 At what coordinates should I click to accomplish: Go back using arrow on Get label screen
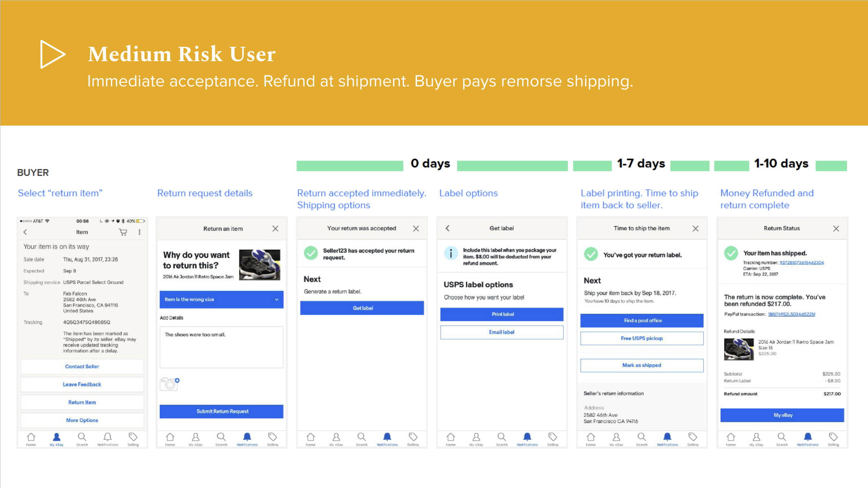pyautogui.click(x=447, y=228)
